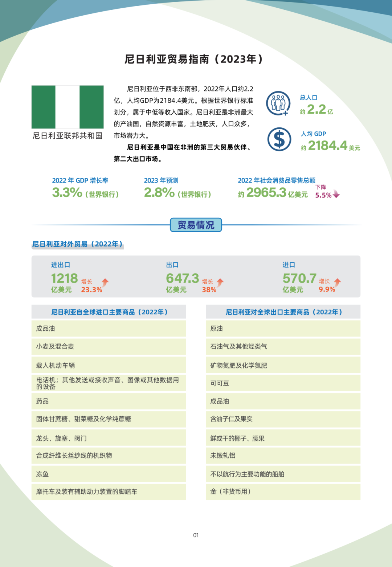Click the total population people icon
This screenshot has width=392, height=567.
[x=278, y=103]
